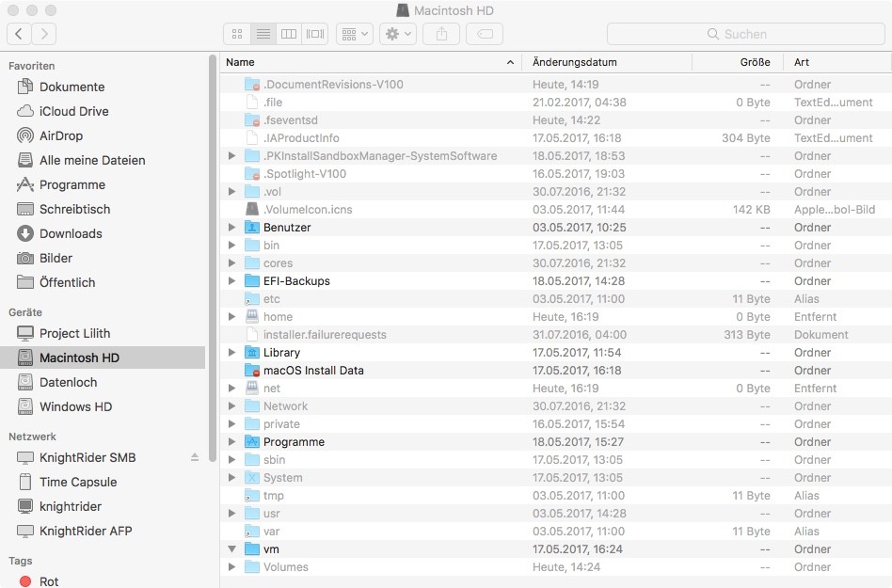This screenshot has height=588, width=892.
Task: Expand the usr folder
Action: [x=231, y=514]
